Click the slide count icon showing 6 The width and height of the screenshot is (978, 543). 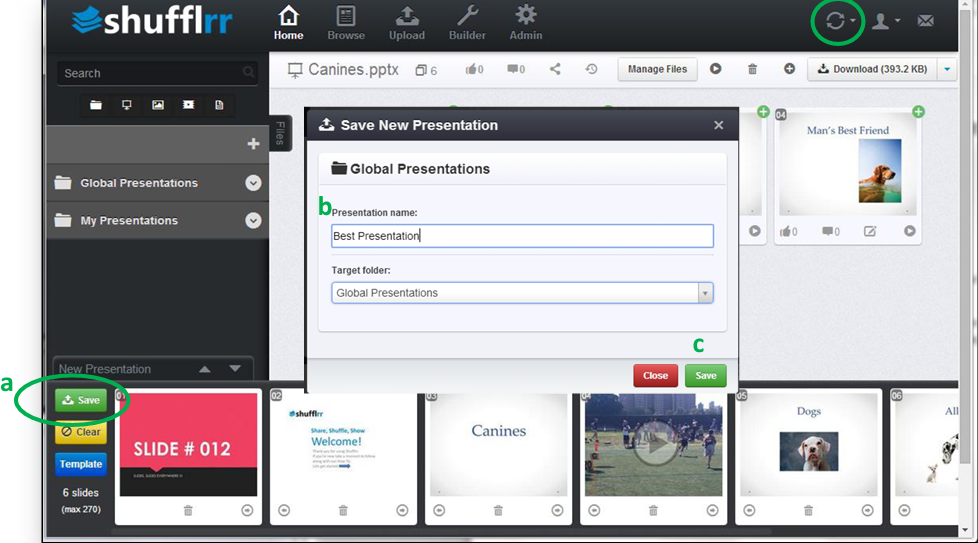(x=426, y=70)
